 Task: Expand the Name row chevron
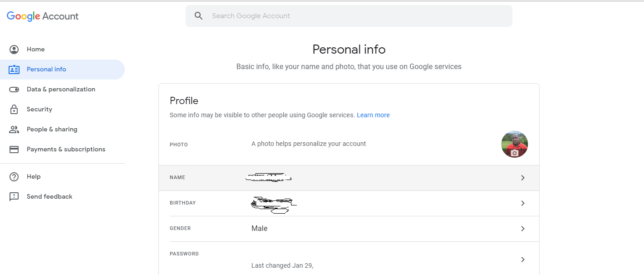tap(523, 178)
